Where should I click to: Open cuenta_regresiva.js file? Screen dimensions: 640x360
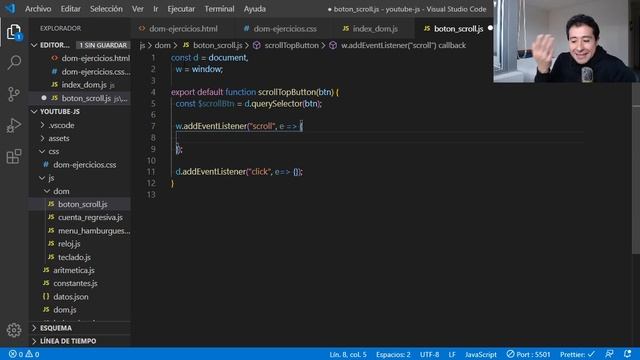[80, 217]
